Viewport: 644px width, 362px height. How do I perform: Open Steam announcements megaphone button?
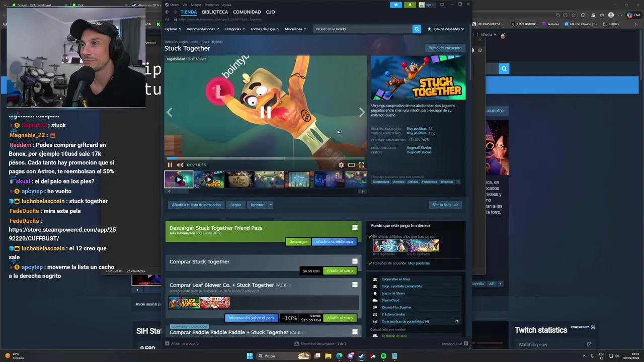395,5
